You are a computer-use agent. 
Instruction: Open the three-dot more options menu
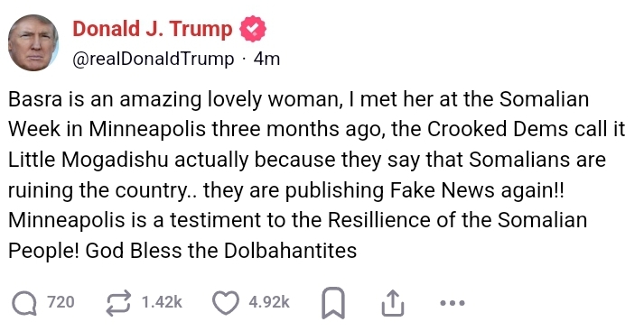(453, 304)
